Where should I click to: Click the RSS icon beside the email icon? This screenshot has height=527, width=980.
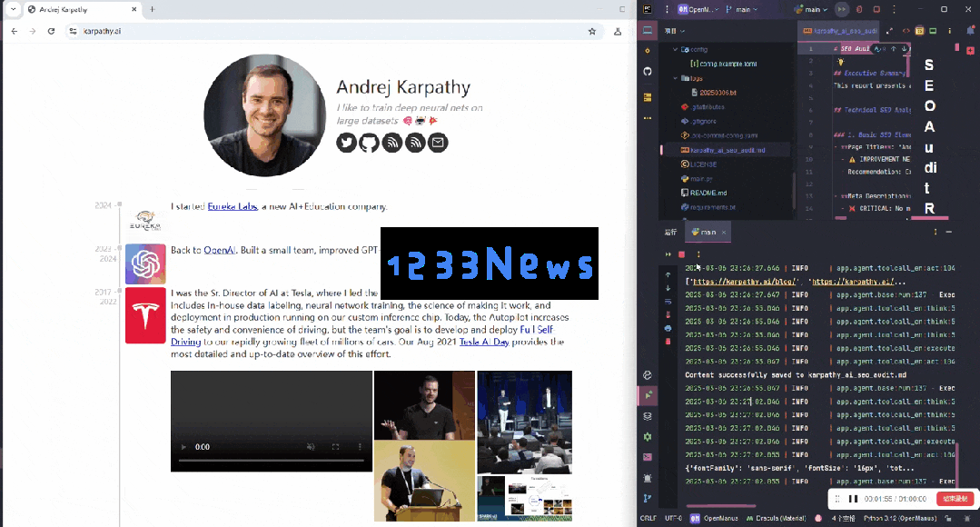[x=415, y=143]
